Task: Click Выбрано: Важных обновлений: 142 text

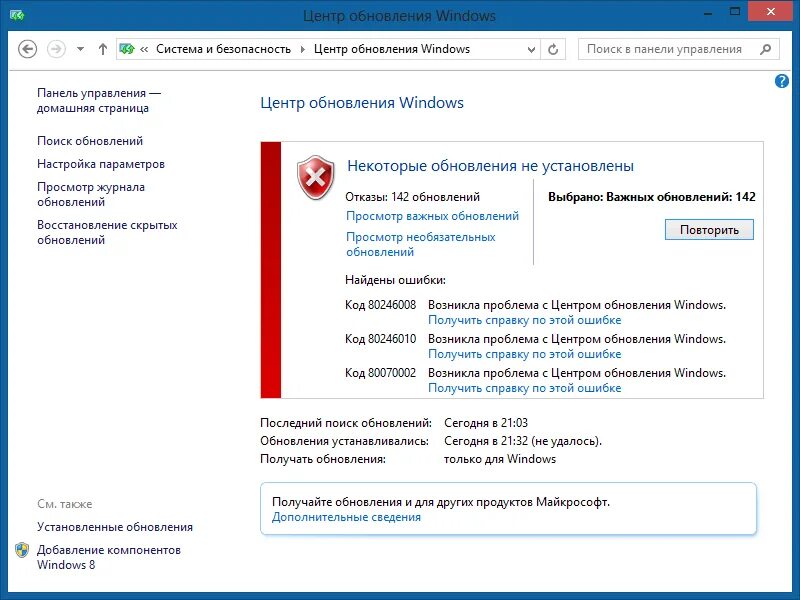Action: click(652, 197)
